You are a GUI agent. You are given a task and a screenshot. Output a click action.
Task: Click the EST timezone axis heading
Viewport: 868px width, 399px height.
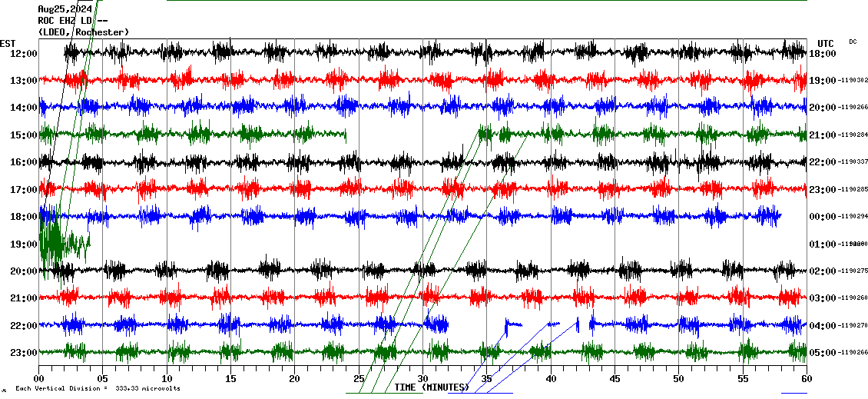8,43
